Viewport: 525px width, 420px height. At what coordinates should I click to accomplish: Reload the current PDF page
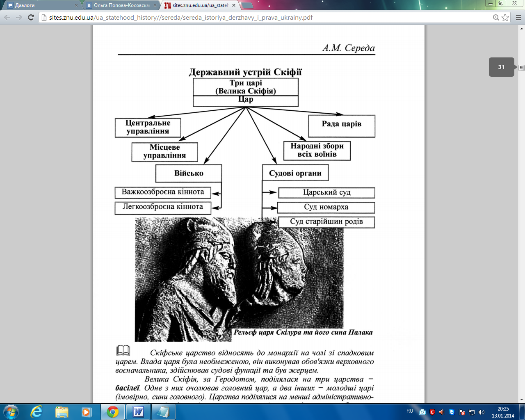click(31, 18)
